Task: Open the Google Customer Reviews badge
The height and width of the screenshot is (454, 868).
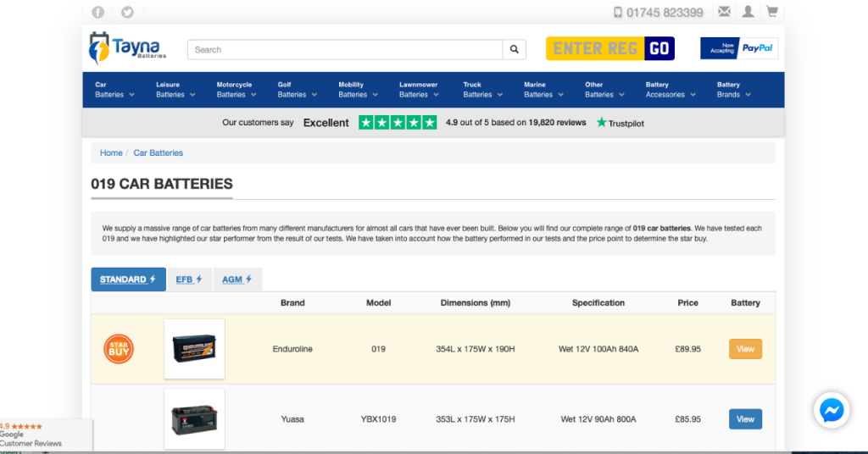Action: point(46,435)
